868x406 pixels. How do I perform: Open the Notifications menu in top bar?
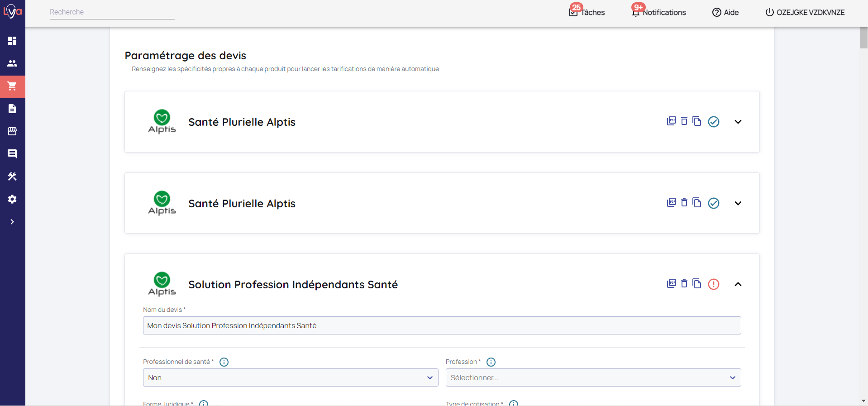(659, 12)
